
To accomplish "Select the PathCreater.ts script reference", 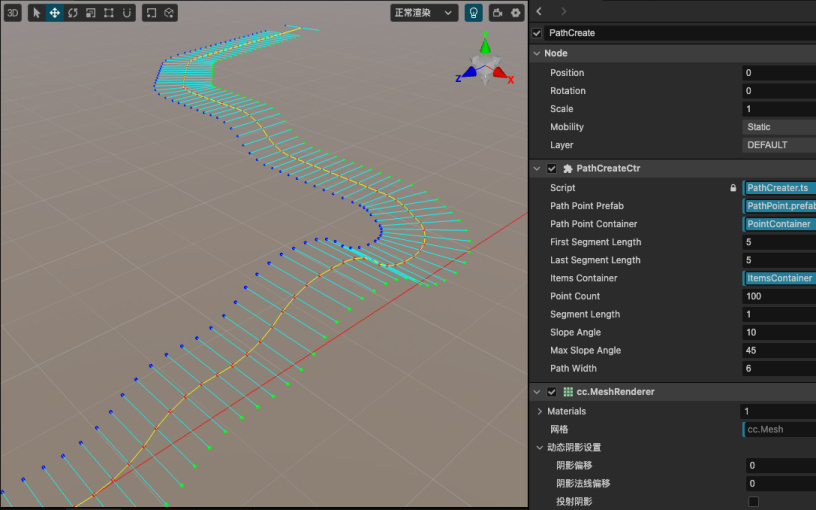I will point(779,188).
